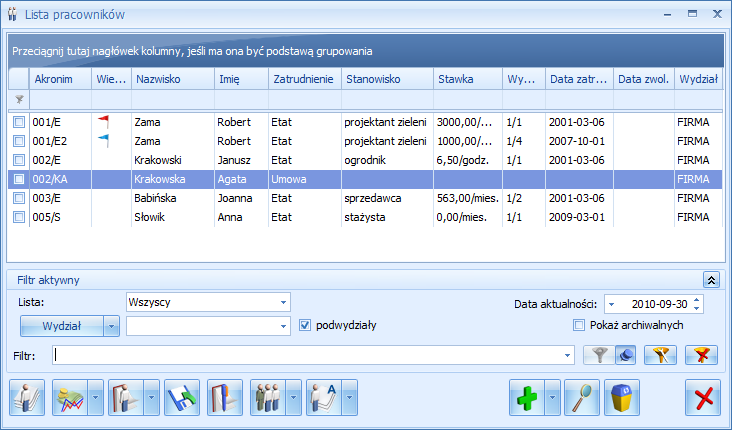
Task: Open the Filtr field history dropdown arrow
Action: [567, 355]
